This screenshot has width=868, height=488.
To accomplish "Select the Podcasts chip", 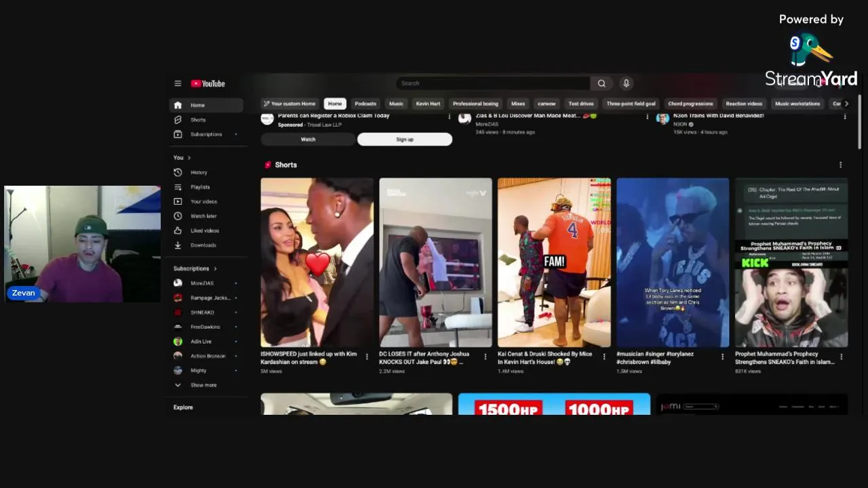I will [x=366, y=104].
